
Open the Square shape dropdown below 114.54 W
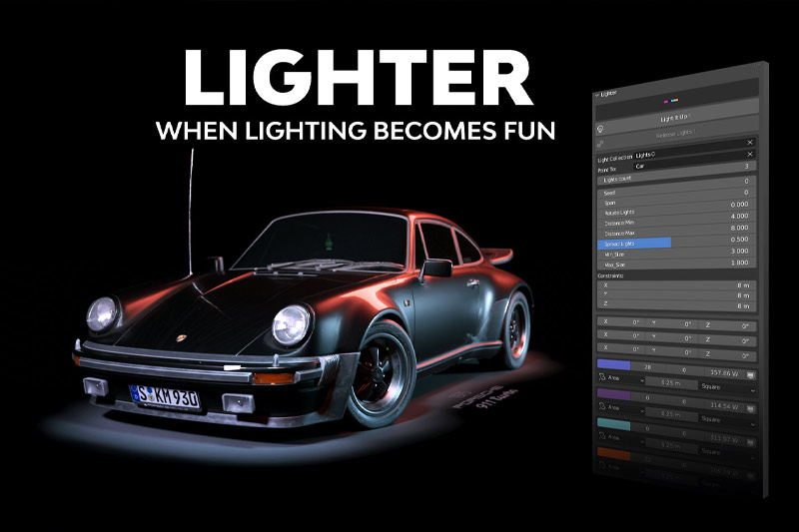pos(727,420)
